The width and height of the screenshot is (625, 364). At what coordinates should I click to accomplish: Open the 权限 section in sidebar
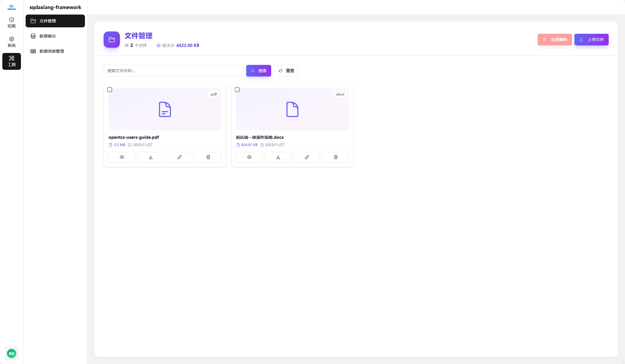click(x=12, y=23)
